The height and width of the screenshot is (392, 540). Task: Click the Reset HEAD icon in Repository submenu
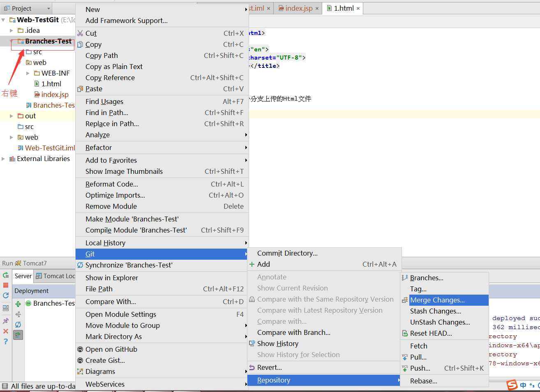tap(405, 333)
